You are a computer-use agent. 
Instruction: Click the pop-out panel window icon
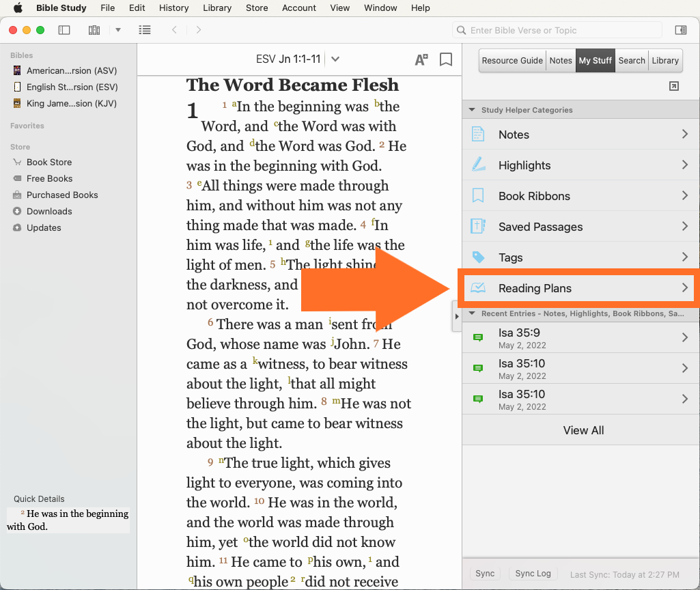(x=674, y=86)
